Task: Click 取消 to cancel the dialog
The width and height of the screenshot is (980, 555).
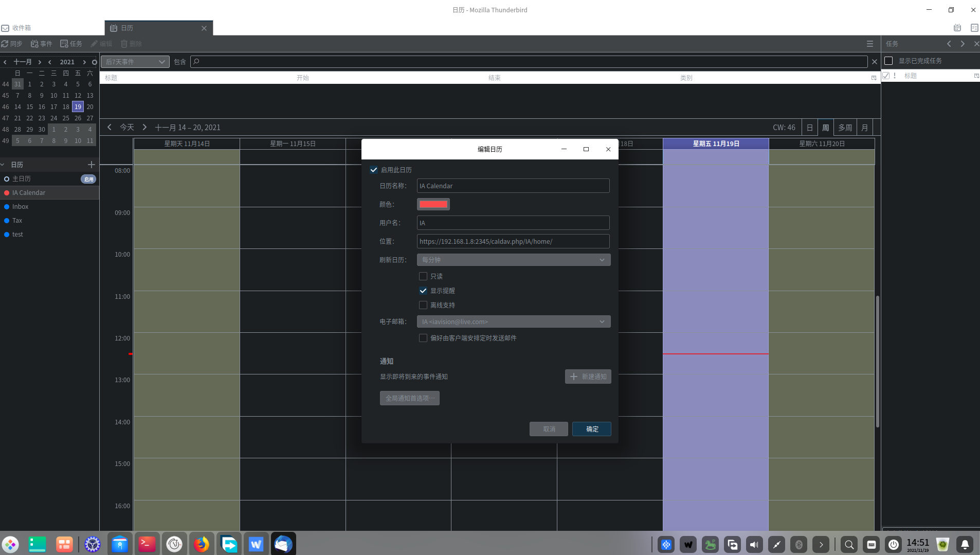Action: [549, 429]
